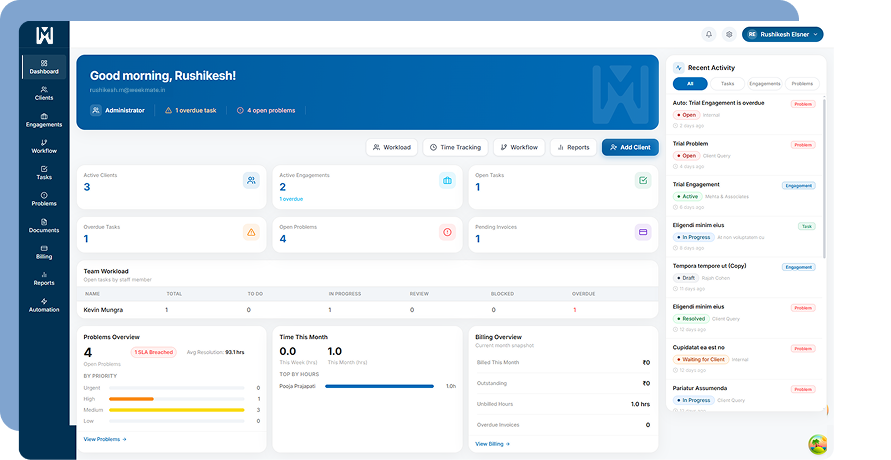Viewport: 891px width, 460px height.
Task: Click Overdue Tasks warning icon
Action: coord(251,232)
